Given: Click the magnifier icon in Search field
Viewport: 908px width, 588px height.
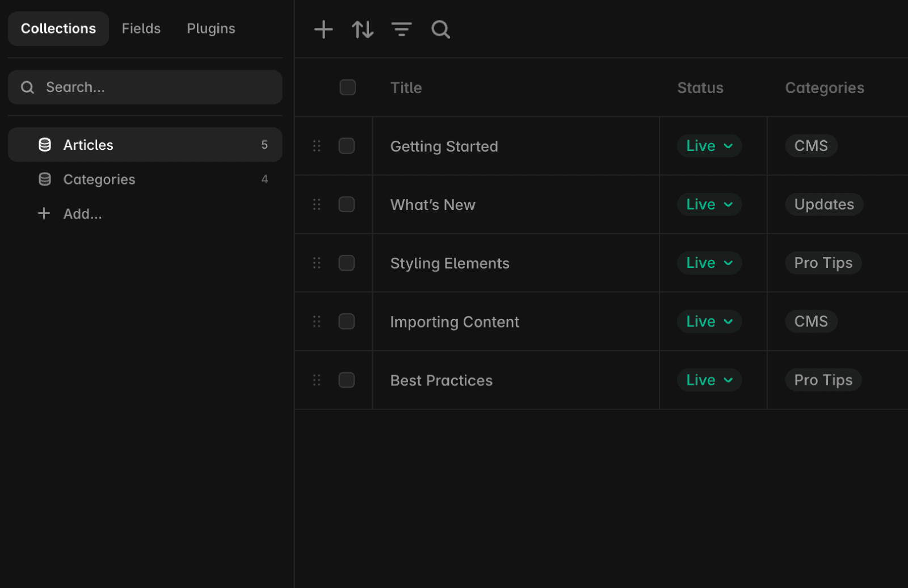Looking at the screenshot, I should [27, 87].
